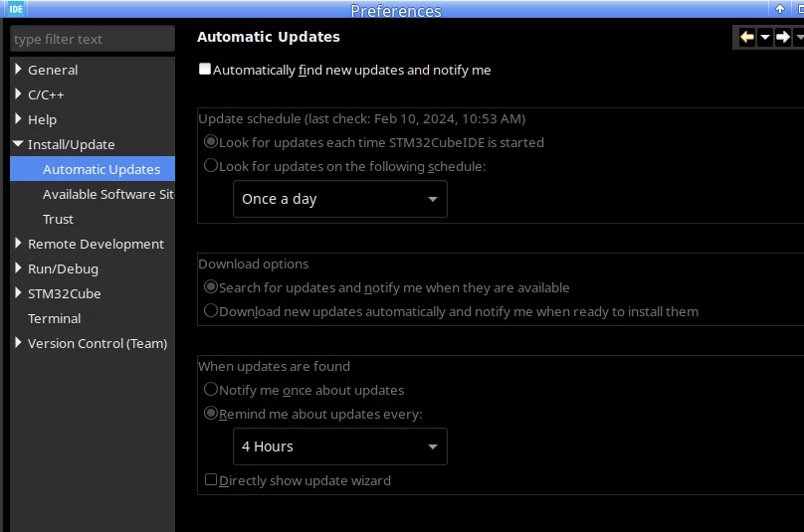Select the Remote Development label

point(96,244)
